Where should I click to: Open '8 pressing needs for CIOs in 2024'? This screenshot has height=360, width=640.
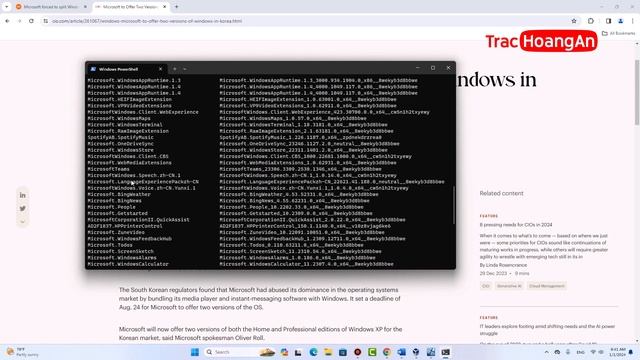coord(516,225)
